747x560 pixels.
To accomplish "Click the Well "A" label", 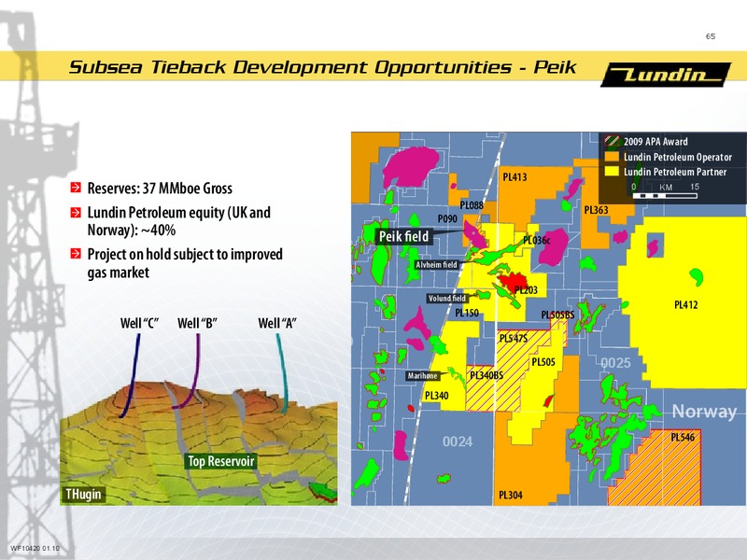I will coord(277,324).
